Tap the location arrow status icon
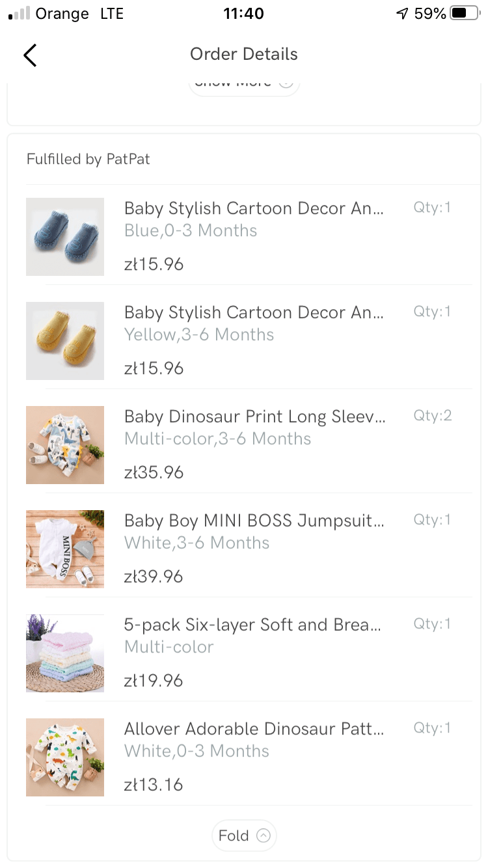Screen dimensions: 488x868 [x=402, y=14]
